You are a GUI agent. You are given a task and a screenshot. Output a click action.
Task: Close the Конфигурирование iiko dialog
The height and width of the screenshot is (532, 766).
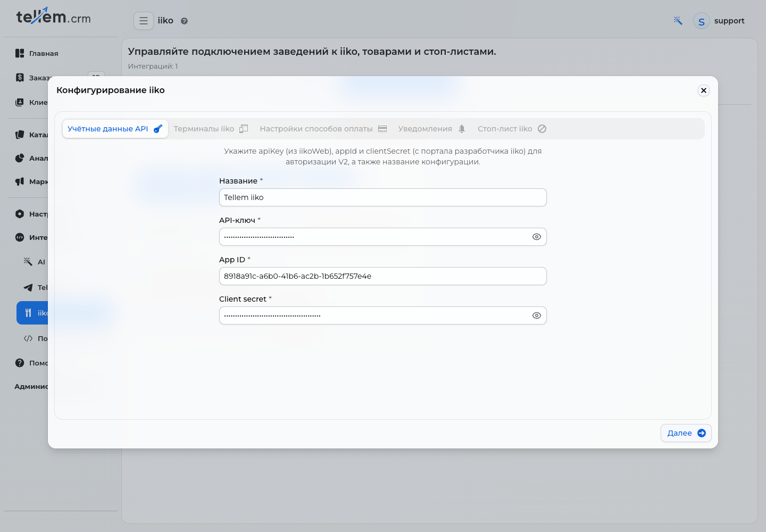click(x=704, y=90)
